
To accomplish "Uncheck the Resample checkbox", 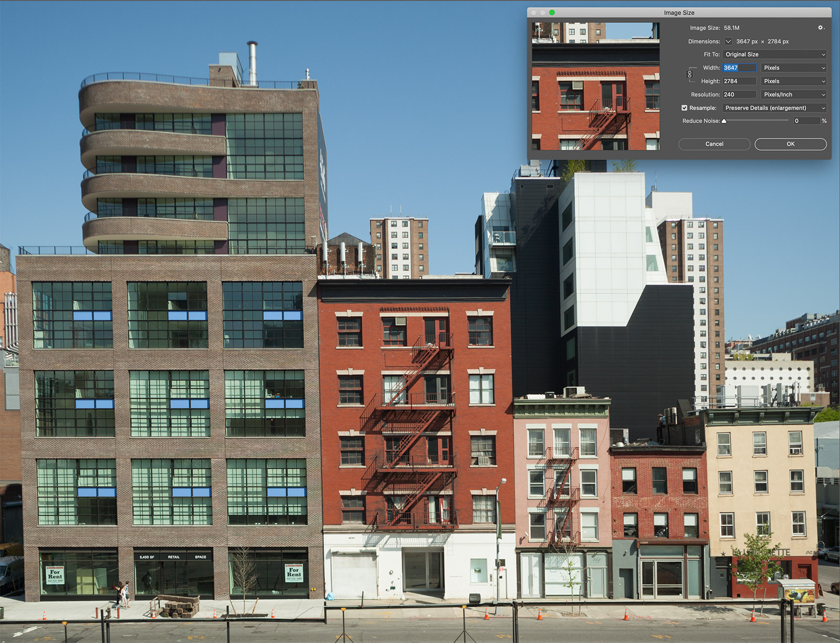I will (685, 108).
